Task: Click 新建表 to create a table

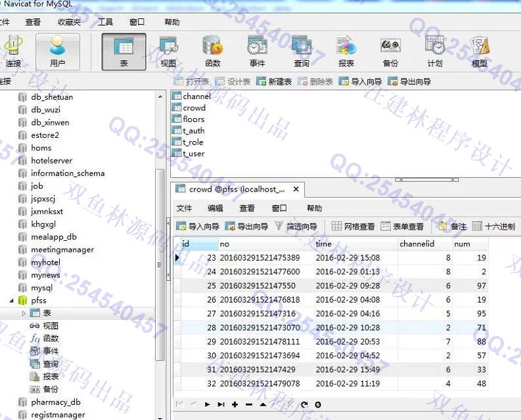Action: [x=274, y=81]
